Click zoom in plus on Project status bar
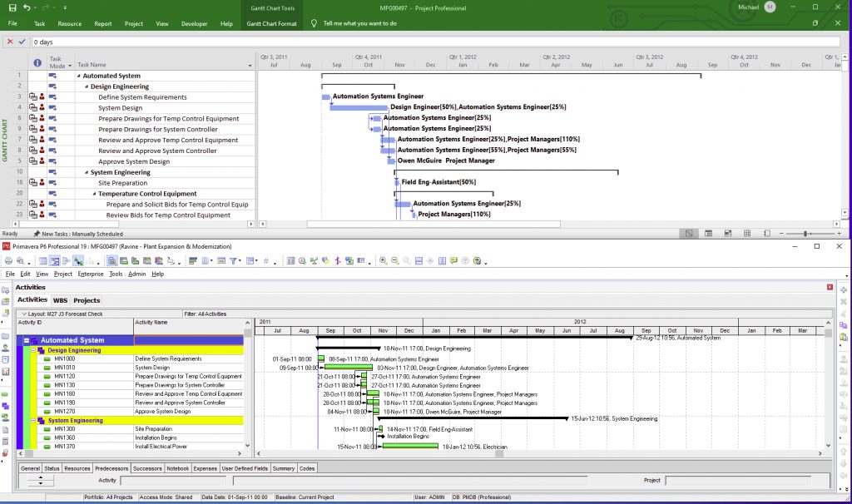The height and width of the screenshot is (504, 852). [839, 234]
